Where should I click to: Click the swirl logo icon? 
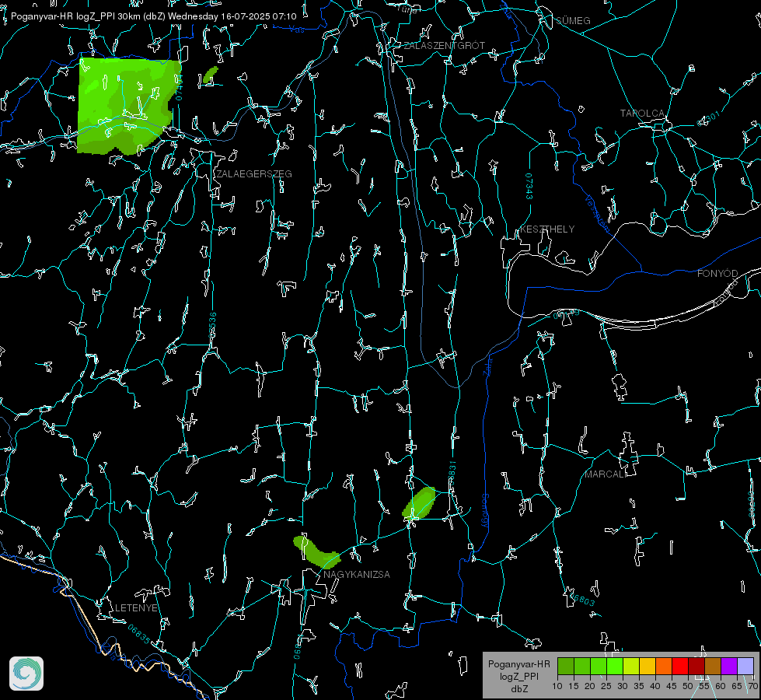26,674
